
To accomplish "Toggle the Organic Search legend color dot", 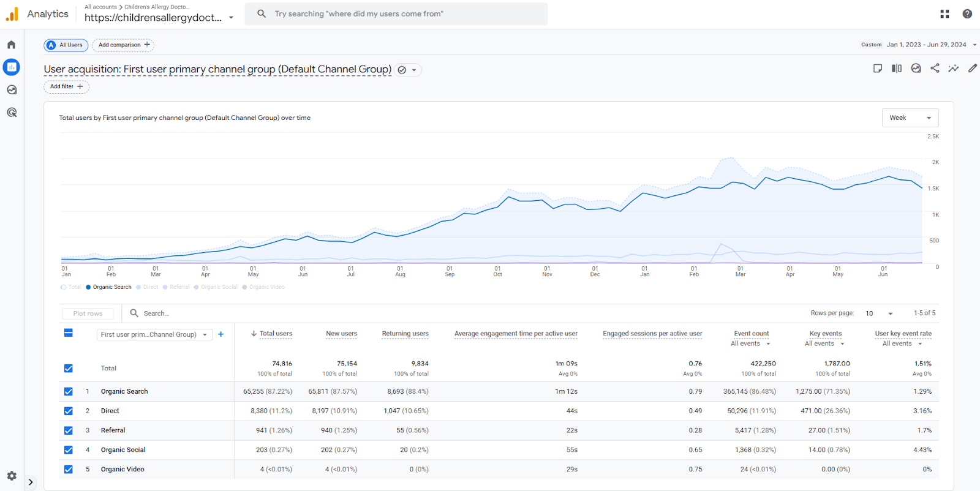I will point(88,287).
